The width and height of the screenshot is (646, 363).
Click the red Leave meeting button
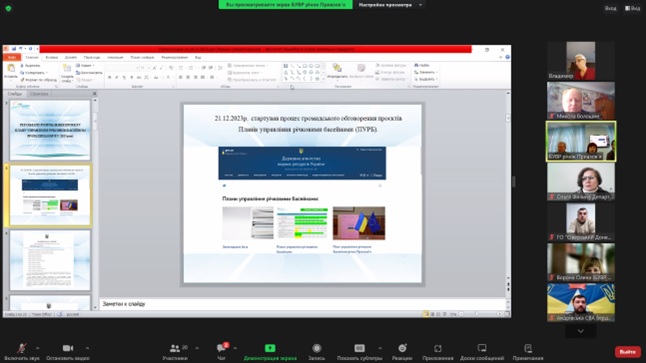627,351
